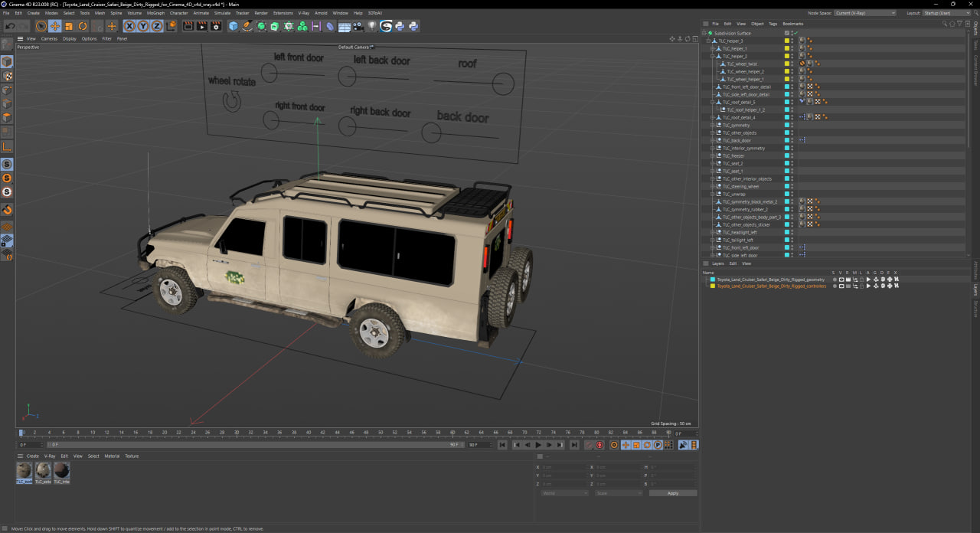Collapse TLC_helper_2 in object tree

click(713, 56)
